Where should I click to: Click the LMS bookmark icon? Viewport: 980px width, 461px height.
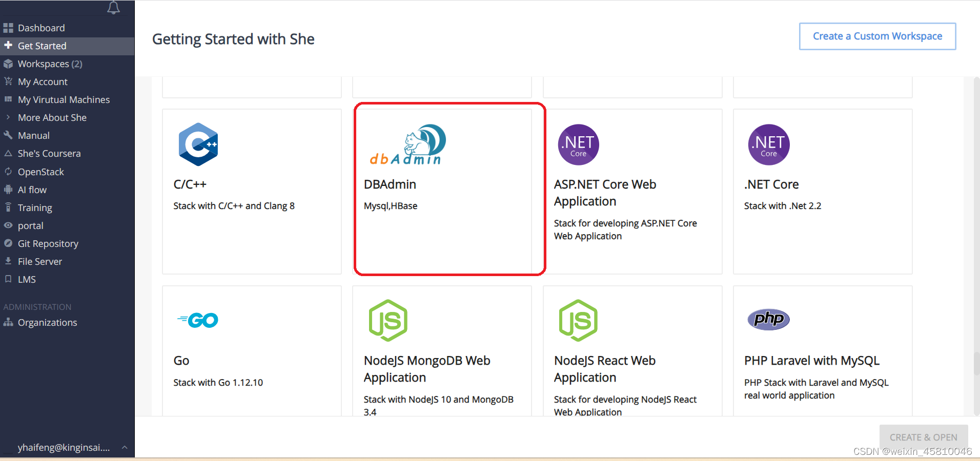click(x=8, y=279)
